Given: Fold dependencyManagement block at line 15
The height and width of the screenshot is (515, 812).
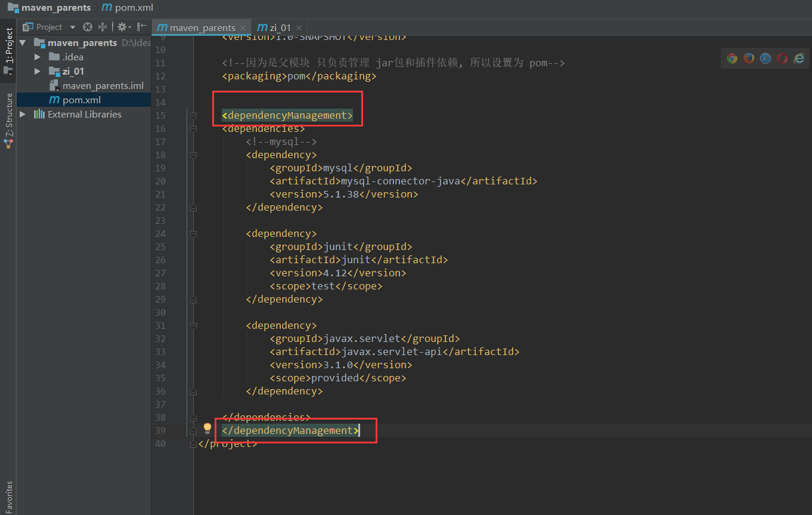Looking at the screenshot, I should tap(193, 116).
